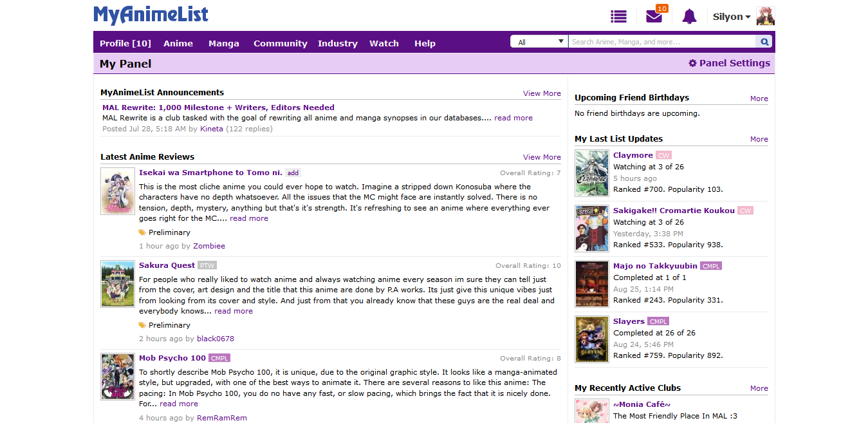Click More for My Recently Active Clubs
Viewport: 868px width, 423px height.
click(759, 388)
